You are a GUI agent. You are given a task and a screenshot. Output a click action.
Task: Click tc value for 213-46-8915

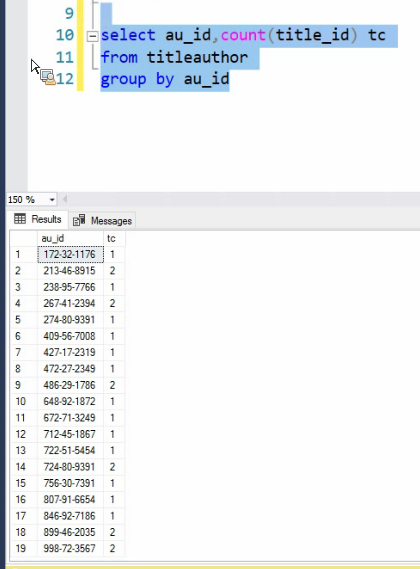click(114, 271)
